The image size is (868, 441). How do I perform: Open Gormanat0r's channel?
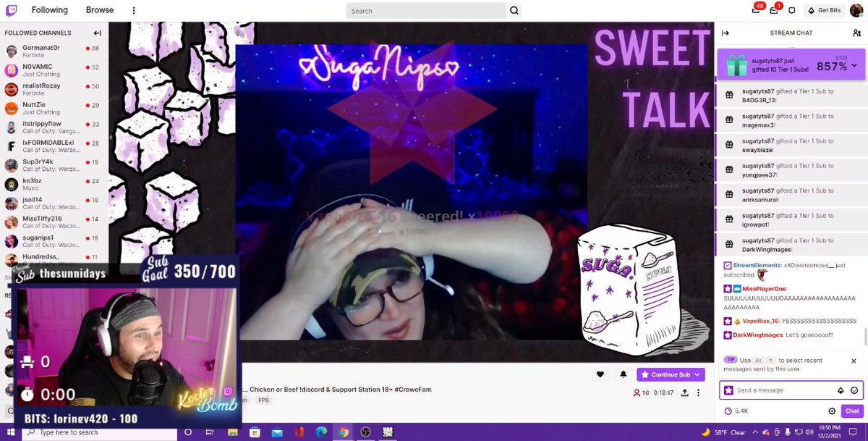(x=54, y=51)
